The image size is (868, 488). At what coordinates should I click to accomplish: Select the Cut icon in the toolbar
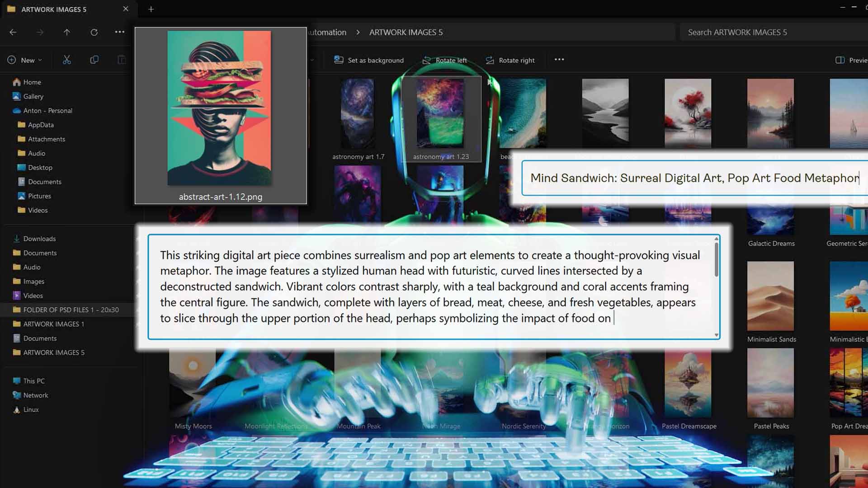(x=67, y=59)
